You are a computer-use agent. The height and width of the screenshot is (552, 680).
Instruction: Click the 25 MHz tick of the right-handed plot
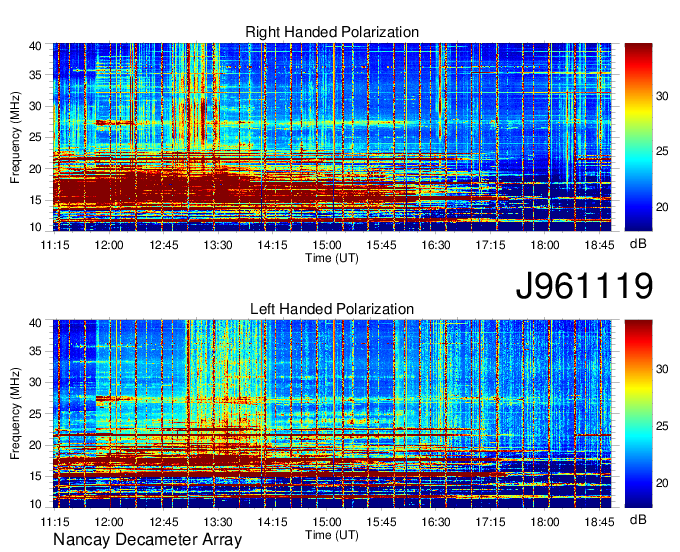35,137
